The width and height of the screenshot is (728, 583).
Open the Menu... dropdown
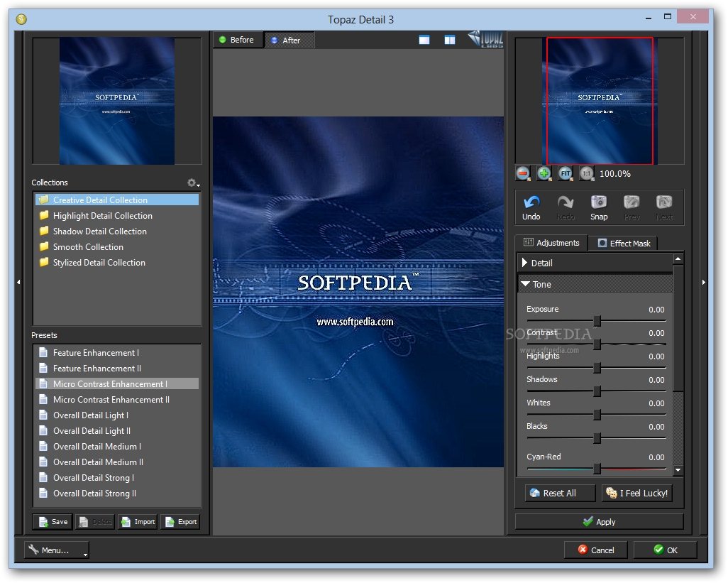click(x=57, y=550)
